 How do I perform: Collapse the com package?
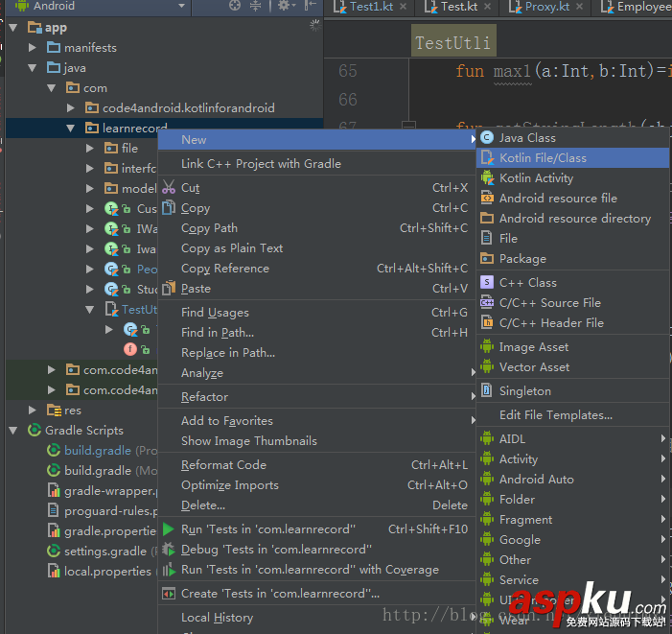(x=52, y=88)
